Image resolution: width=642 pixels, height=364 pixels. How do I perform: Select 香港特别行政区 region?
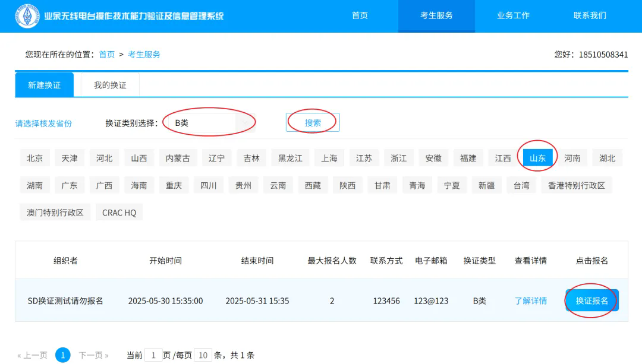coord(577,185)
